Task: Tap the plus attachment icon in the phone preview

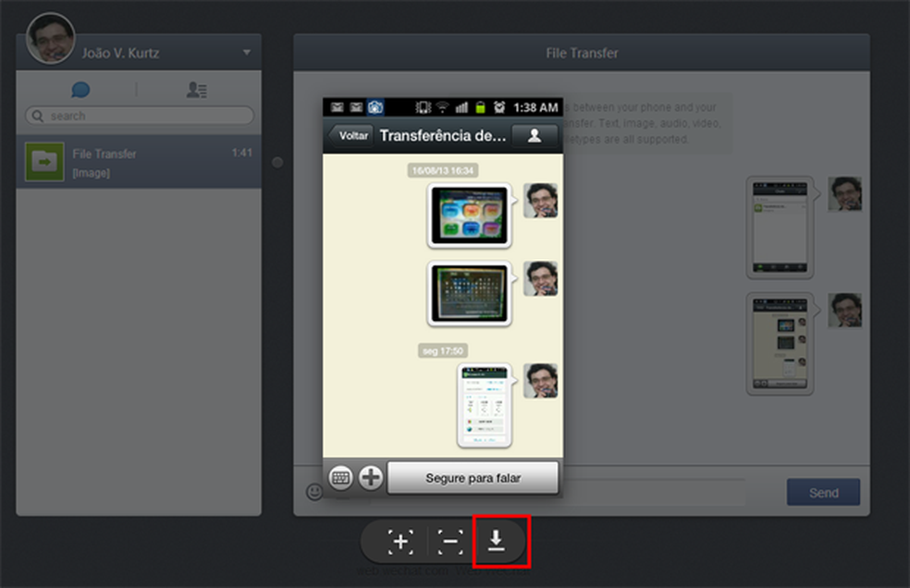Action: pos(370,477)
